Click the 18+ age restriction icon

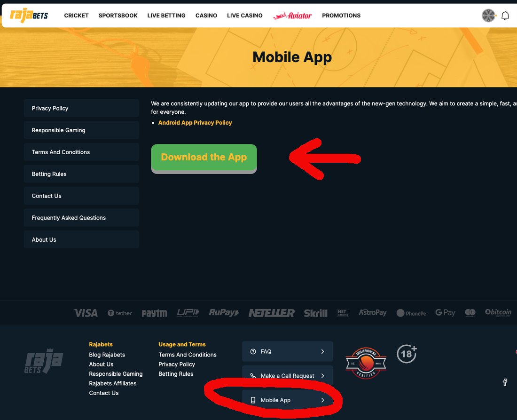point(407,354)
